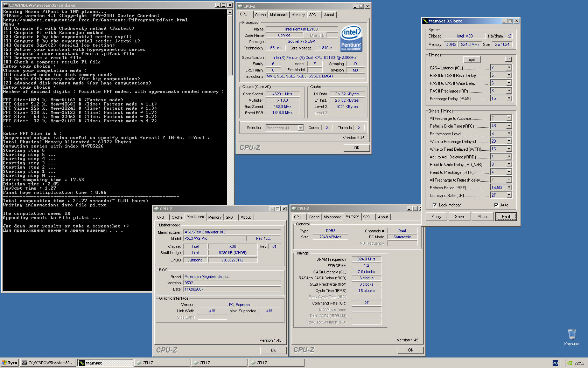Click Save in MemSet
The image size is (588, 368).
(460, 217)
